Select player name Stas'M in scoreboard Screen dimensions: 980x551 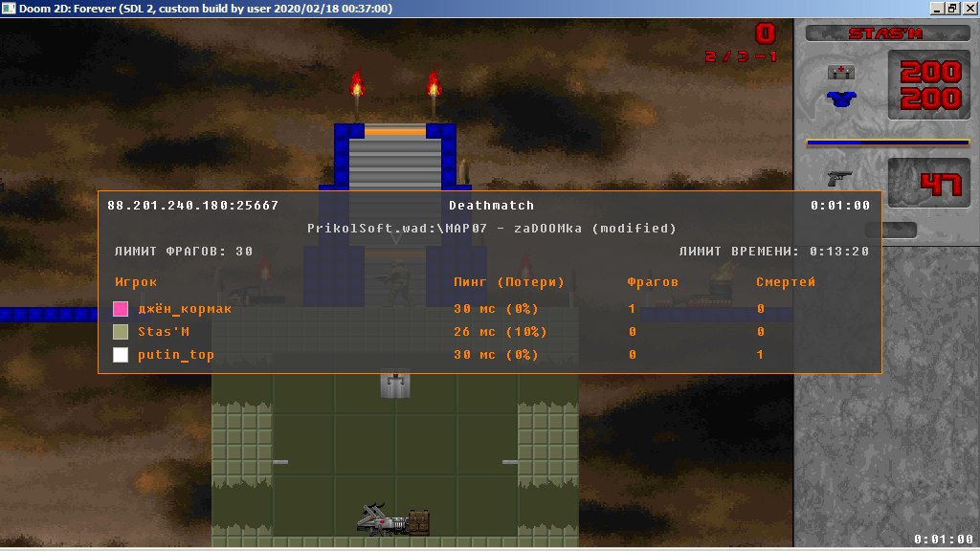click(164, 332)
